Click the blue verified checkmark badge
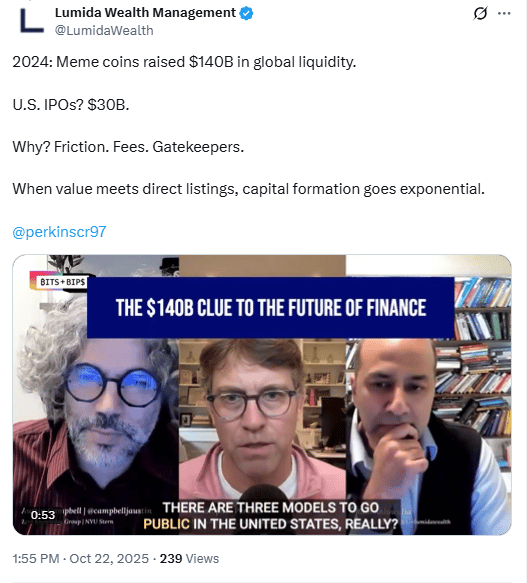 (x=246, y=13)
